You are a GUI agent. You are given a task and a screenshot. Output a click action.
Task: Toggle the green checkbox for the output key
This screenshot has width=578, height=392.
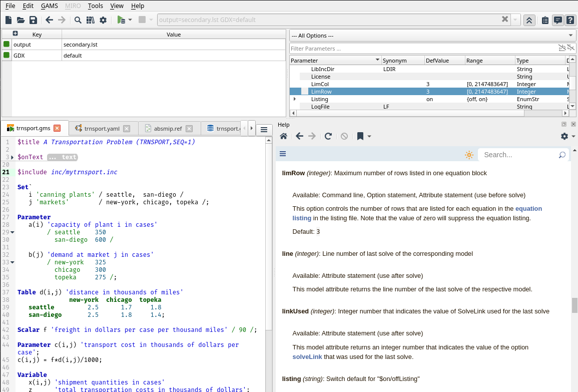[7, 44]
